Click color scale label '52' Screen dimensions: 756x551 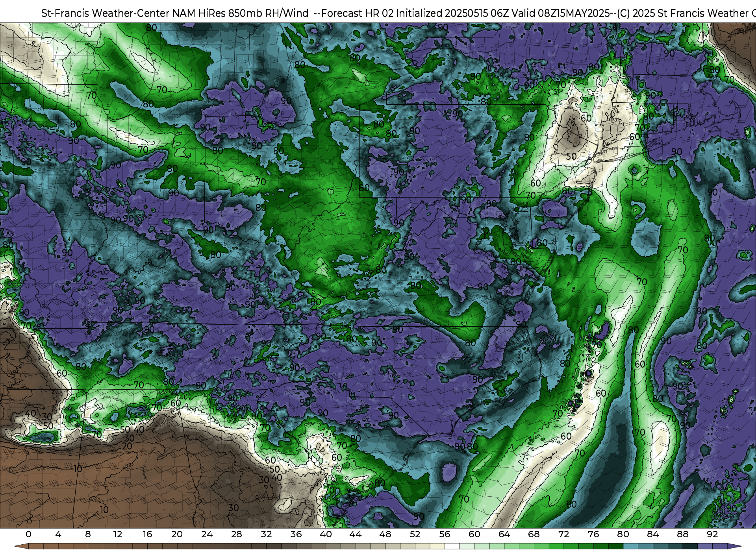(415, 534)
